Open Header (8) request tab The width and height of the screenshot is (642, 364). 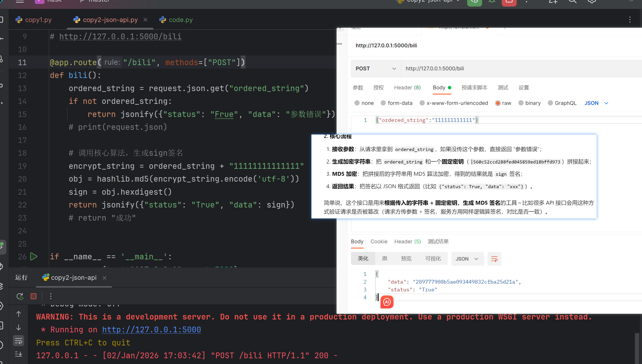(x=407, y=88)
